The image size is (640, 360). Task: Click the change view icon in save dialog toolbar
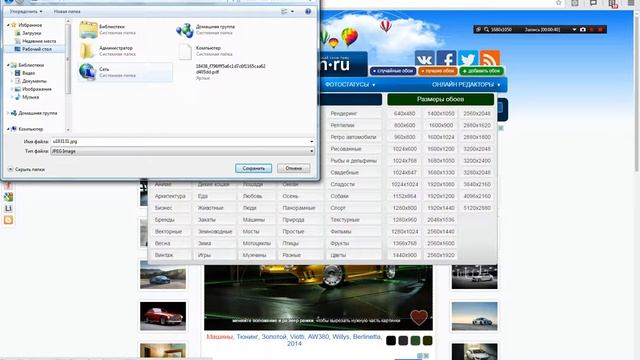(x=284, y=11)
